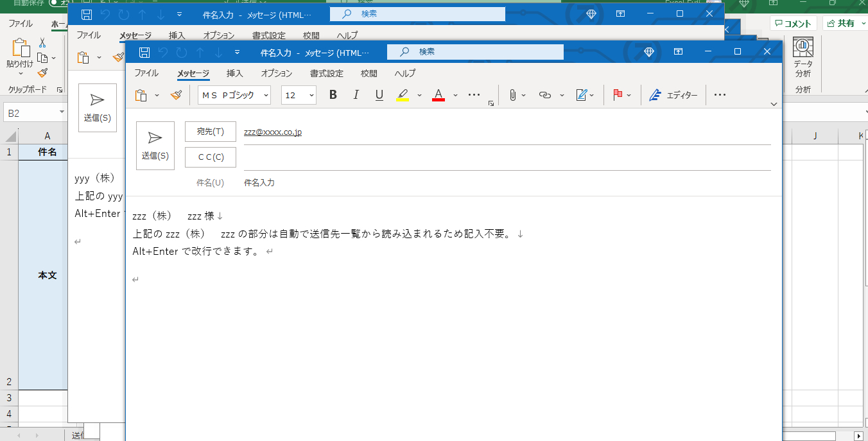Open Customize Quick Access Toolbar in front message
Viewport: 868px width, 441px height.
point(237,52)
